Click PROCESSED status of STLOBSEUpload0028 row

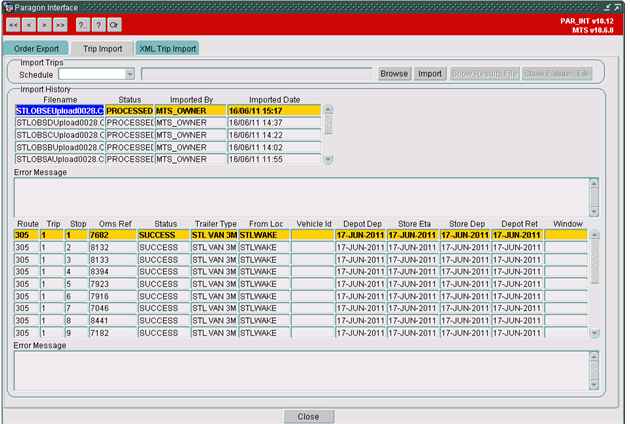click(x=129, y=111)
